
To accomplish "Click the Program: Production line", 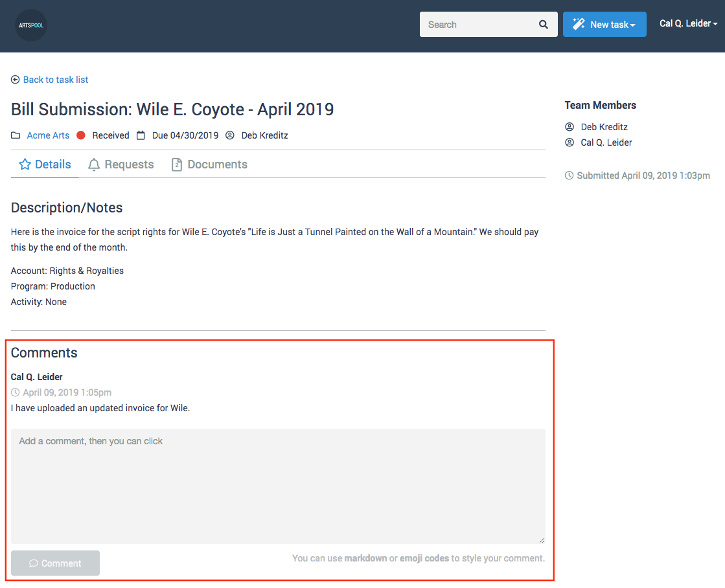I will [52, 286].
